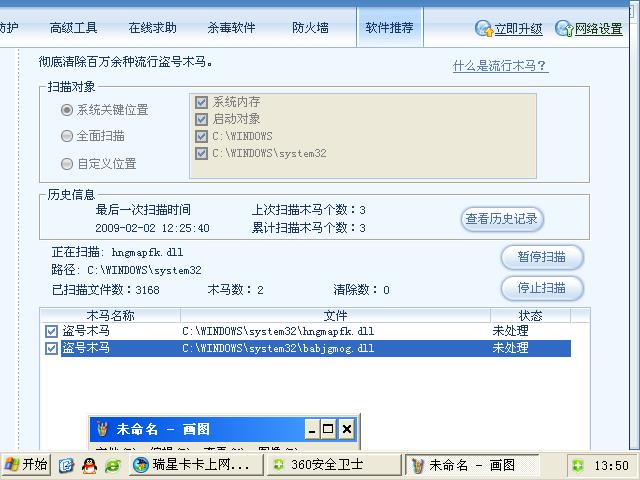Image resolution: width=640 pixels, height=480 pixels.
Task: Open the 网络设置 link
Action: (x=599, y=29)
